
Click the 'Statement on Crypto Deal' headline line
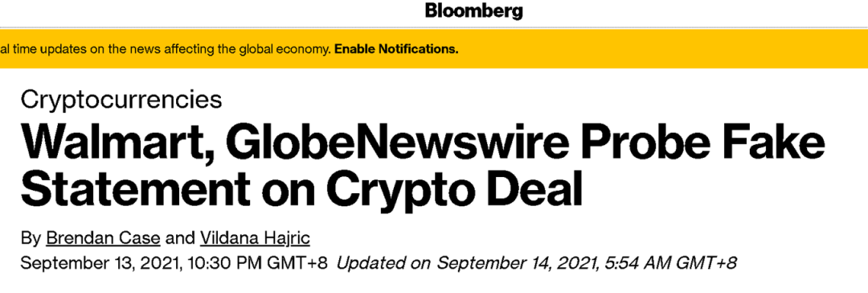point(301,189)
